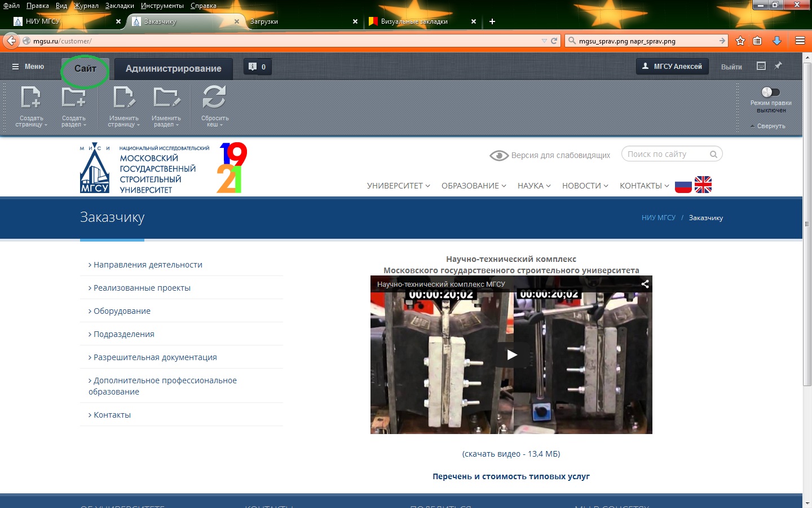Open the downloads arrow icon

(x=776, y=41)
